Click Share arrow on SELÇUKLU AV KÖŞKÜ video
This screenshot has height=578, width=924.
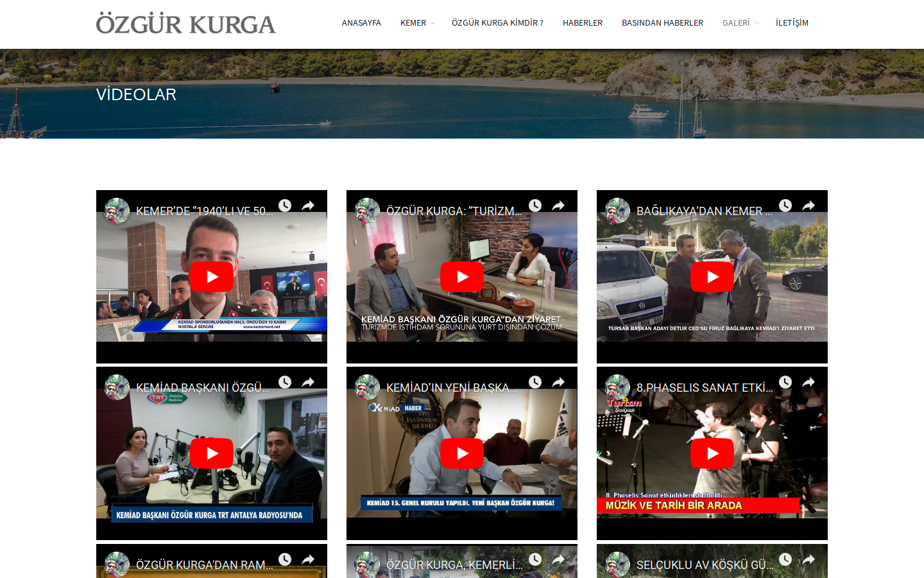pos(809,559)
